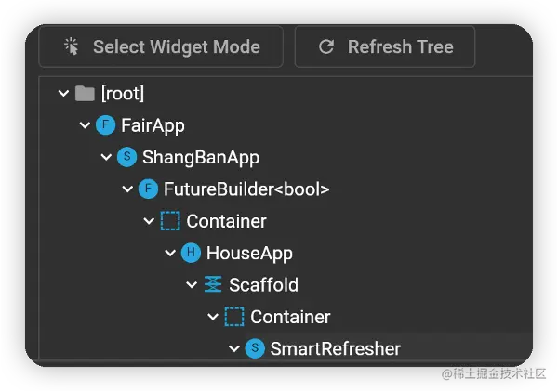The width and height of the screenshot is (558, 392).
Task: Select the FutureBuilder<bool> tree row
Action: pyautogui.click(x=246, y=189)
